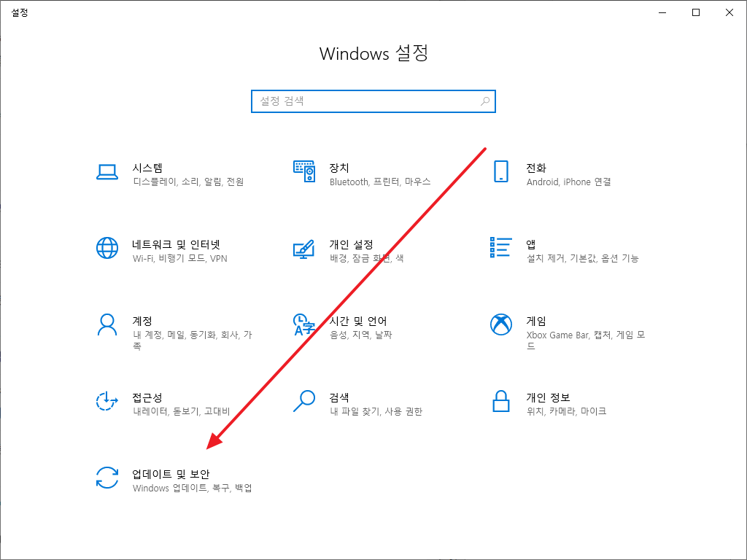This screenshot has width=747, height=560.
Task: Open the 검색 magnifier icon
Action: (x=304, y=401)
